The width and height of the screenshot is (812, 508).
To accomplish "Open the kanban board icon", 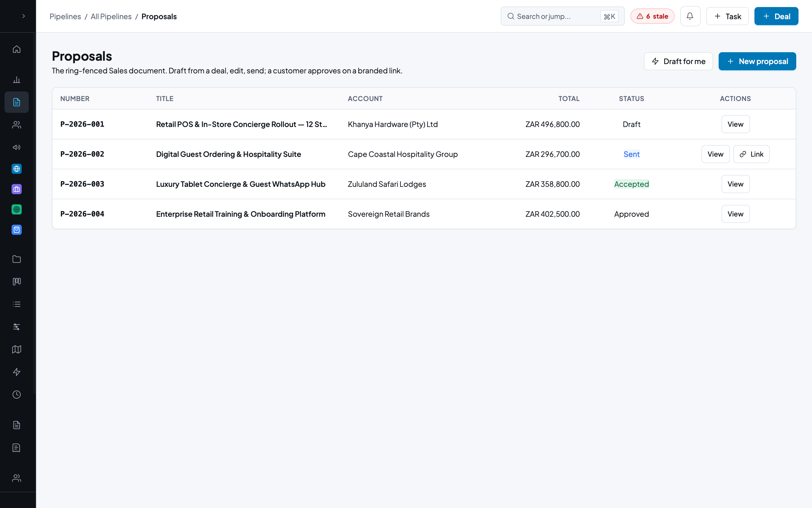I will coord(16,282).
